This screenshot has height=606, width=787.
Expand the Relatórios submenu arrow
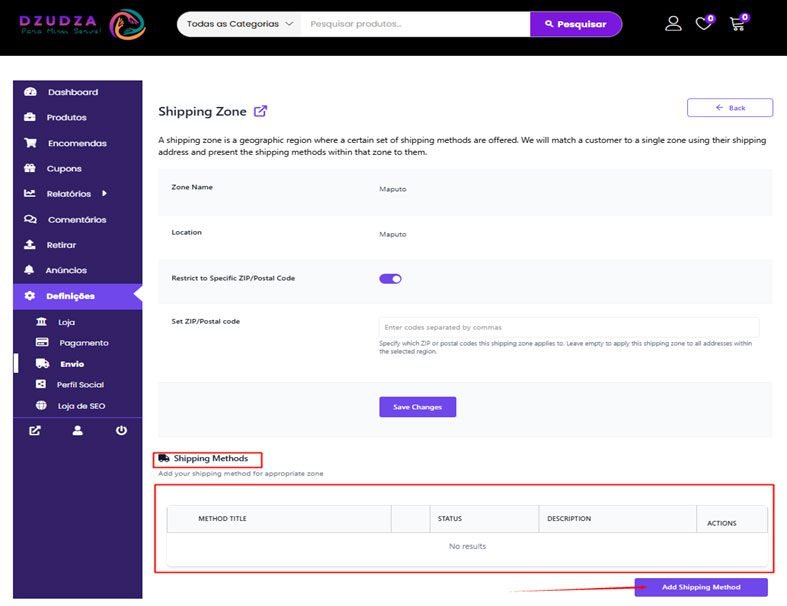click(x=104, y=193)
